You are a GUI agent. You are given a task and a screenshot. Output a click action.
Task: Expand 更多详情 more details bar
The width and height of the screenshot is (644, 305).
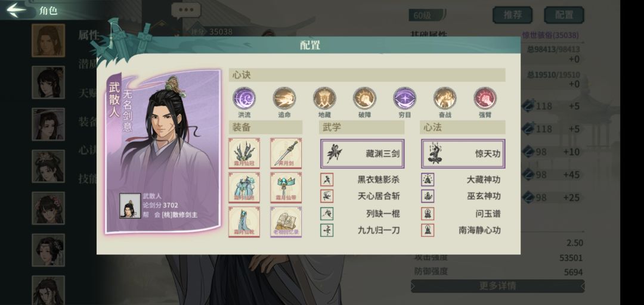point(497,286)
